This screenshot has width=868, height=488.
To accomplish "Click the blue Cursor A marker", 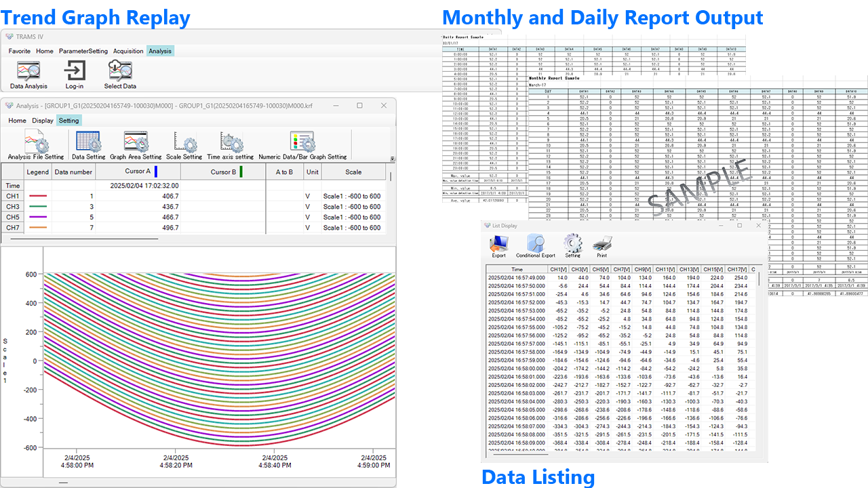I will coord(155,172).
